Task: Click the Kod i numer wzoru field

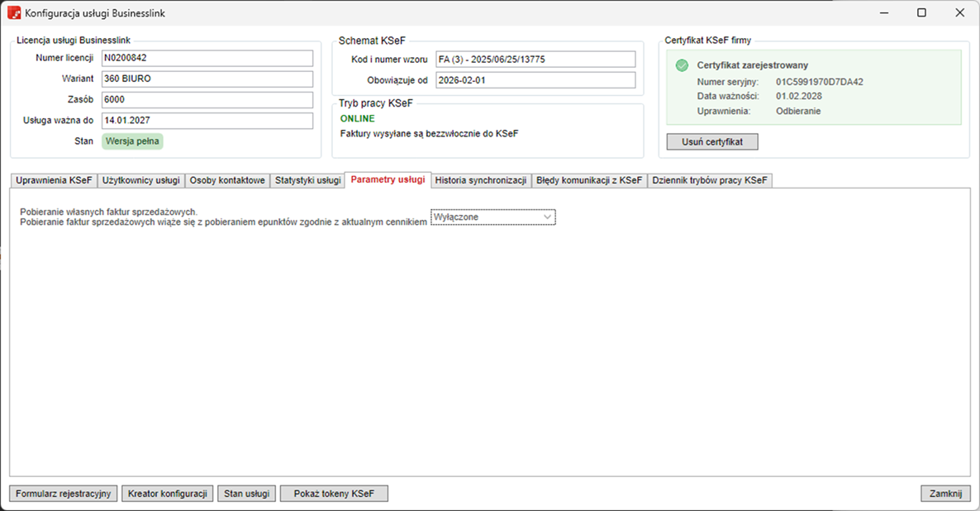Action: pos(535,60)
